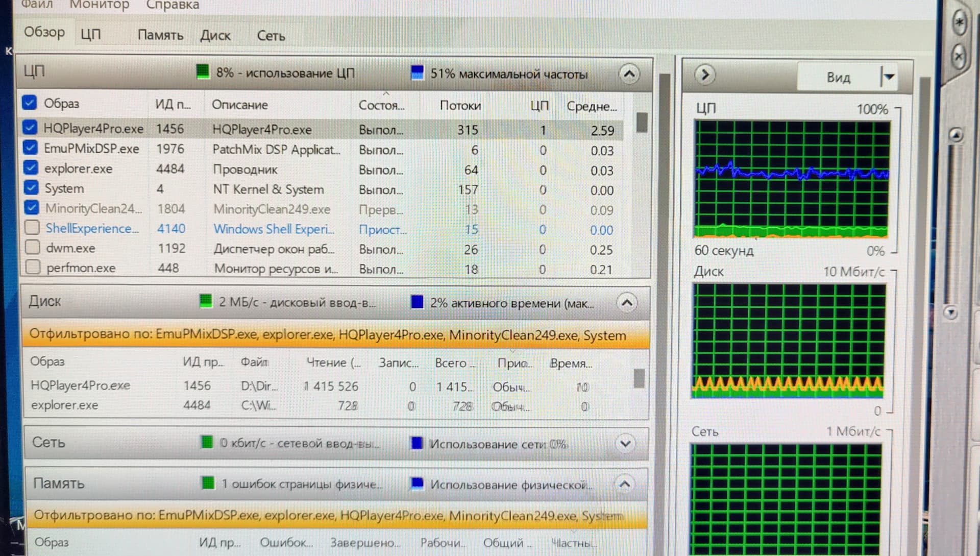Expand the Сеть section chevron
The width and height of the screenshot is (980, 556).
pyautogui.click(x=625, y=443)
